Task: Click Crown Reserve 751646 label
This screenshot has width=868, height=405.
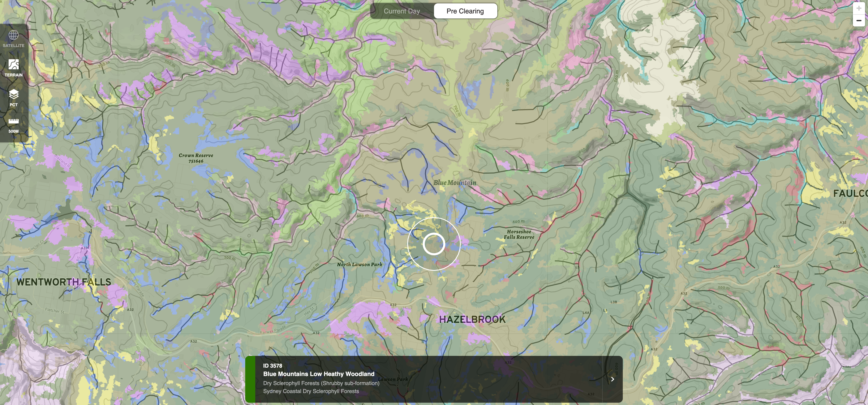Action: click(x=196, y=158)
